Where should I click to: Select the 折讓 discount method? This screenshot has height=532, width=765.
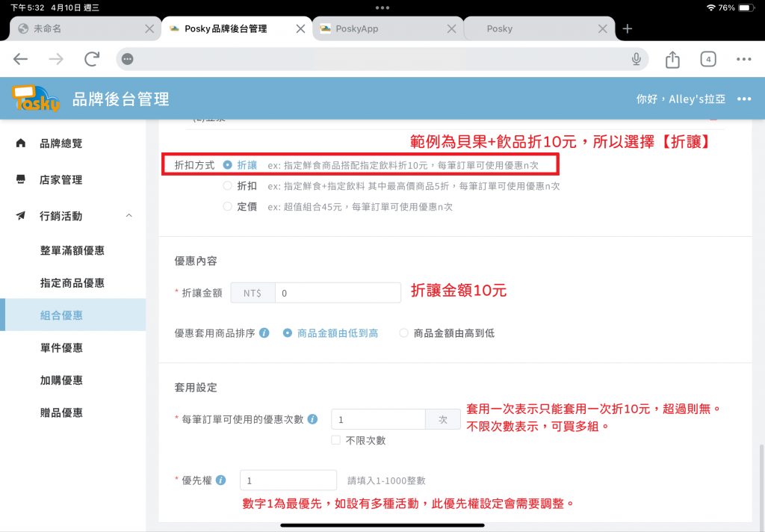[227, 165]
